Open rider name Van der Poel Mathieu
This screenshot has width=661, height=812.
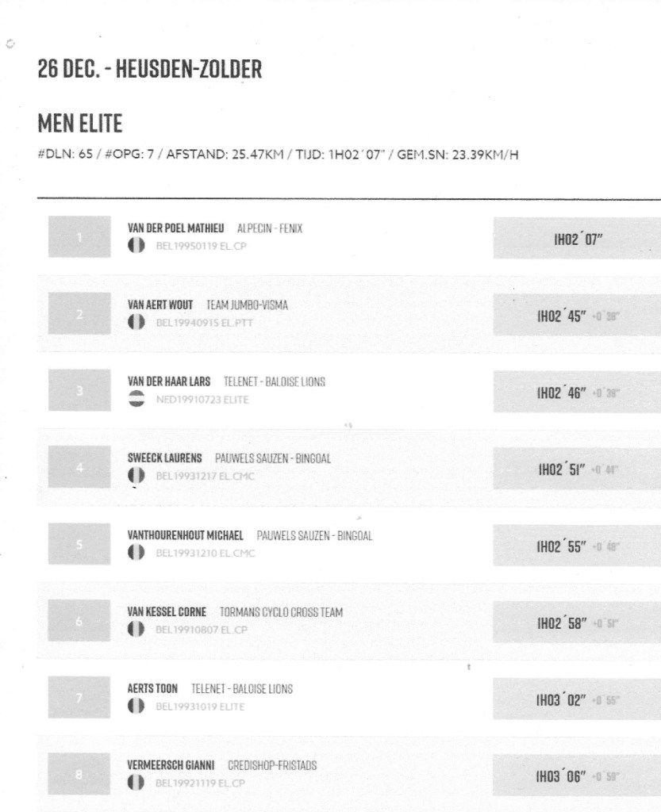pos(176,229)
